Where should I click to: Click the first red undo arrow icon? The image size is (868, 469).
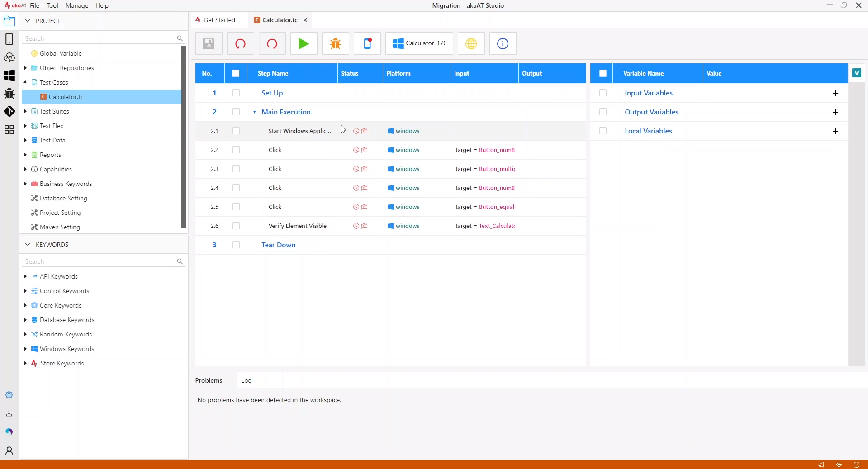click(x=240, y=44)
